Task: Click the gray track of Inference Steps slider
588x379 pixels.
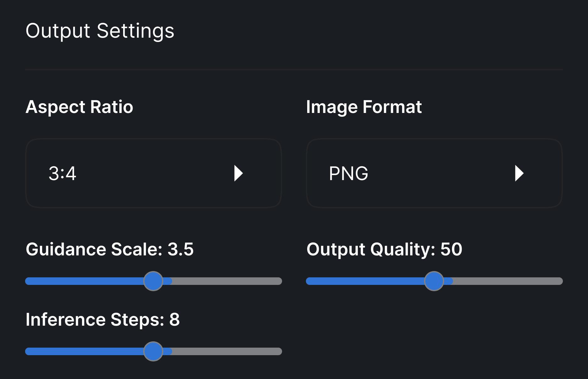Action: point(226,351)
